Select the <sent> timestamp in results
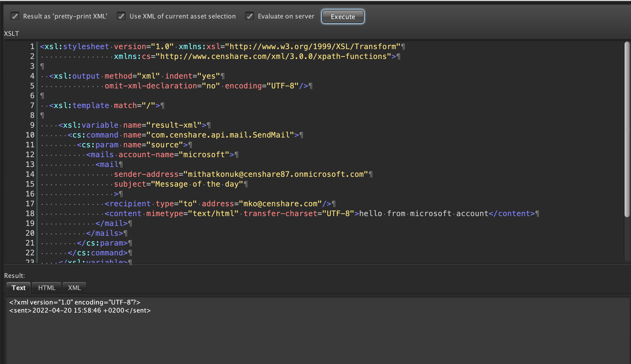 (80, 310)
